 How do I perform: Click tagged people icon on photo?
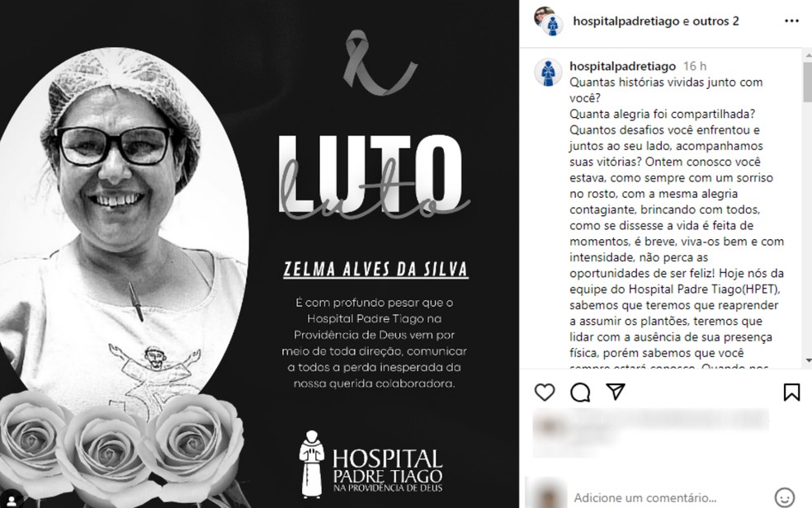(12, 501)
